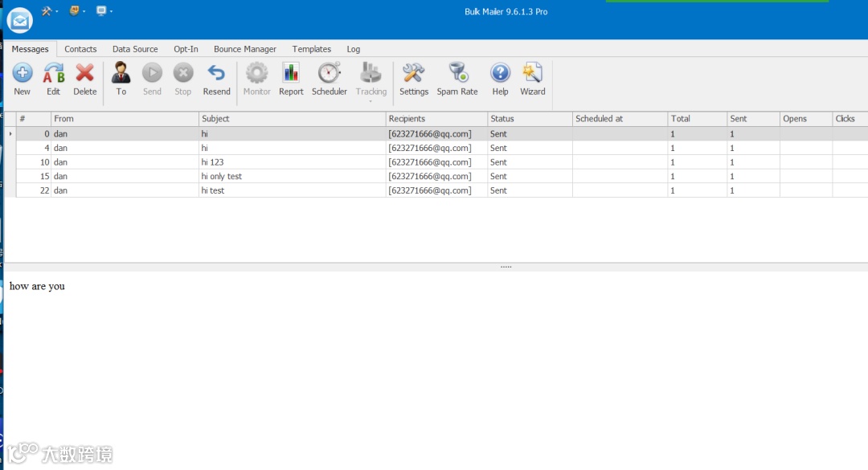This screenshot has height=470, width=868.
Task: Click the splitter handle above message preview
Action: tap(506, 267)
